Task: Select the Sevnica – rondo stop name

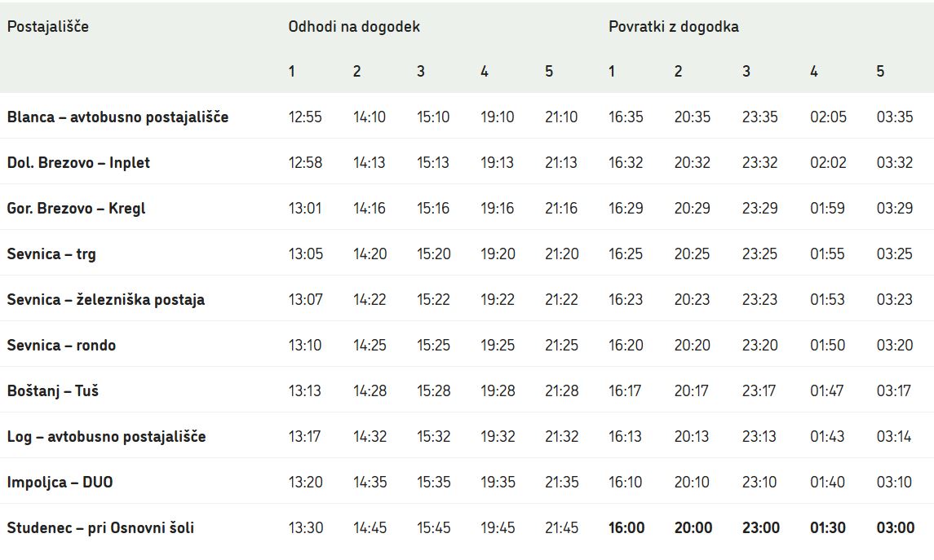Action: point(61,346)
